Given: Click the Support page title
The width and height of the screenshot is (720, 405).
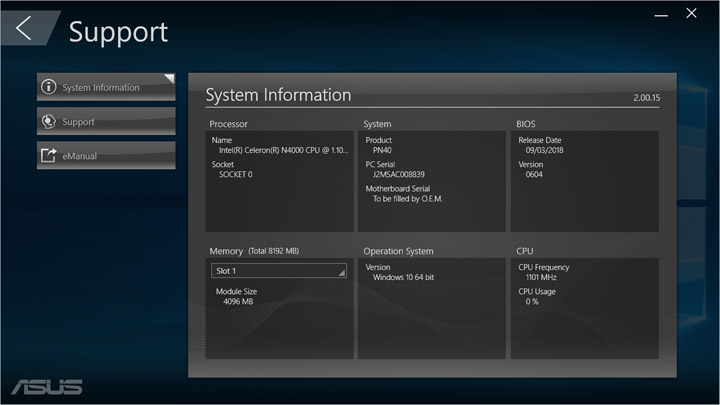Looking at the screenshot, I should 118,32.
